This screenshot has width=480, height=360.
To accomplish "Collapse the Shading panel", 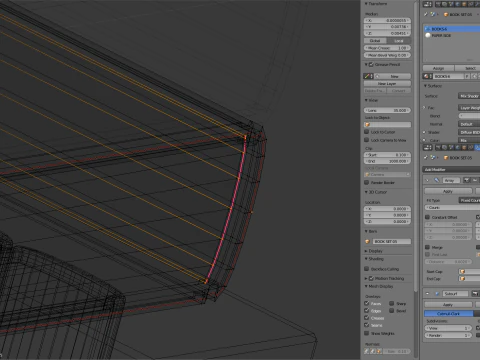I will pos(366,259).
